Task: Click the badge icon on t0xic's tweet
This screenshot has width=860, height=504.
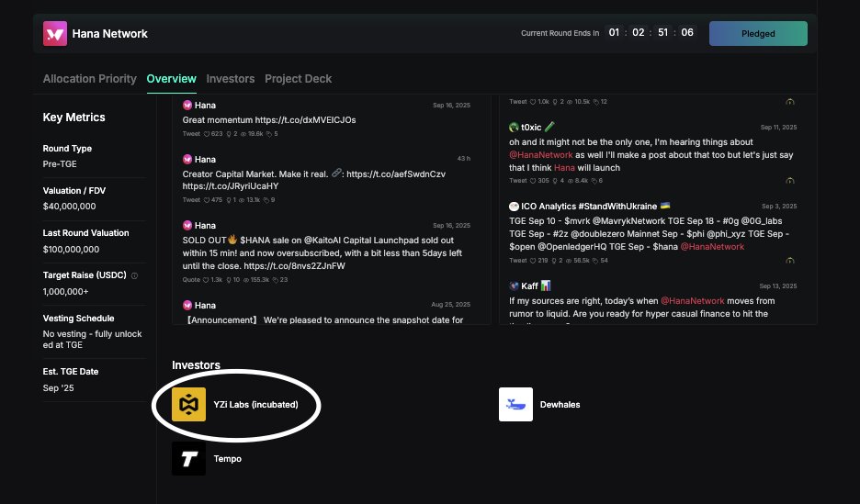Action: pyautogui.click(x=790, y=181)
